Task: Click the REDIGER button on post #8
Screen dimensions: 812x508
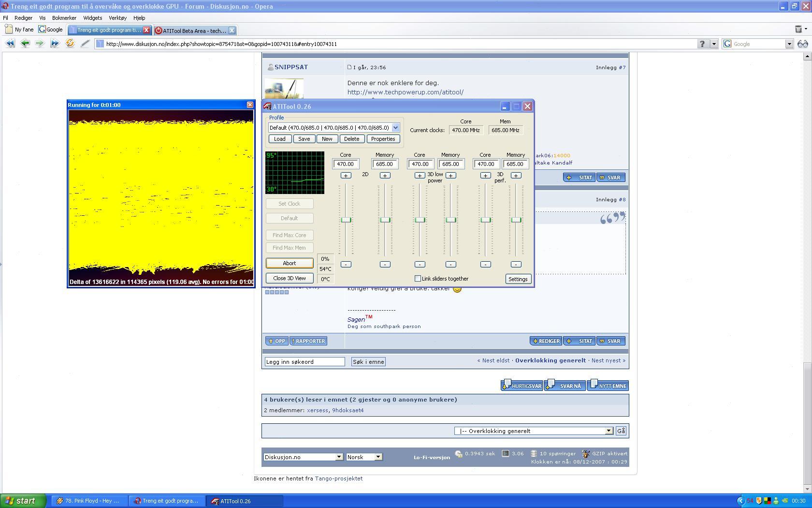Action: (x=546, y=341)
